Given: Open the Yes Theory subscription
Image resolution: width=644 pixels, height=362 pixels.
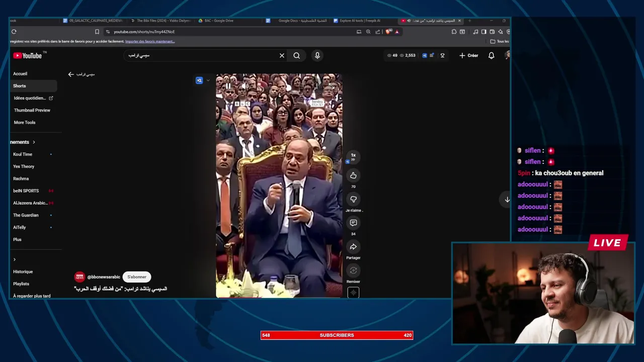Looking at the screenshot, I should tap(24, 166).
